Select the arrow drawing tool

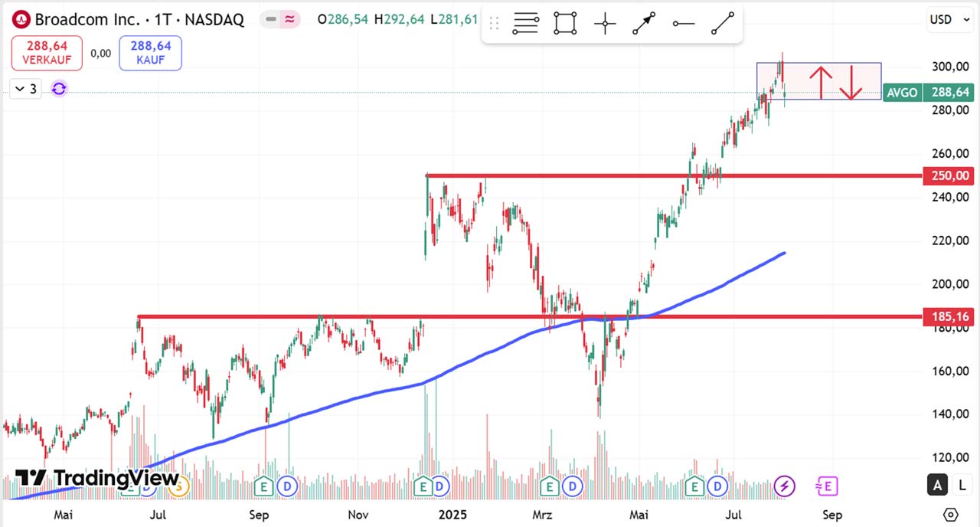(644, 24)
